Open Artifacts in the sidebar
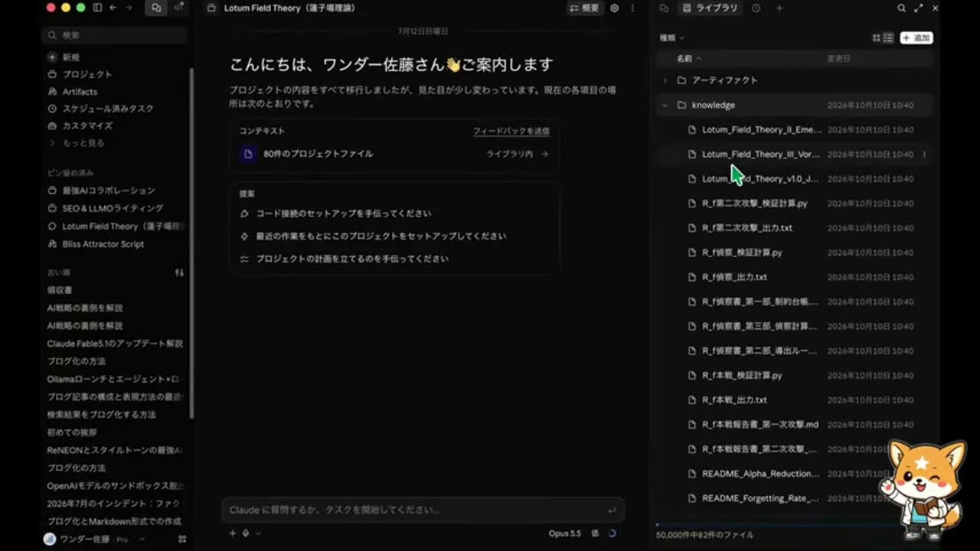The image size is (980, 551). (x=73, y=92)
